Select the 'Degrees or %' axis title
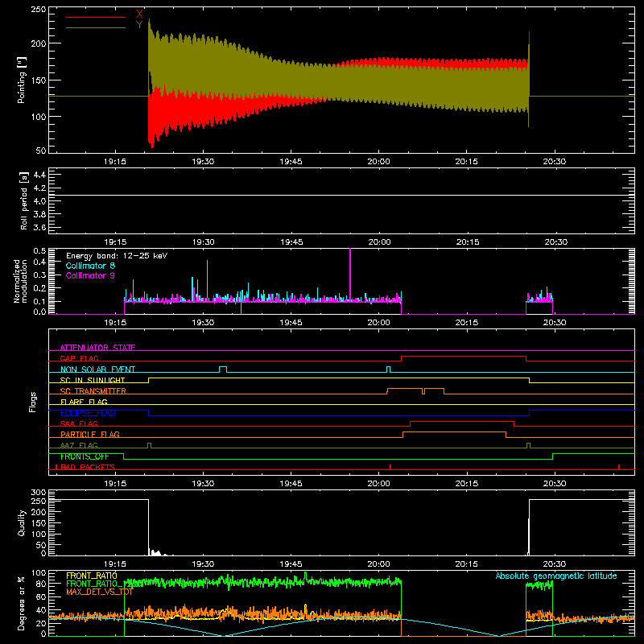 [22, 603]
